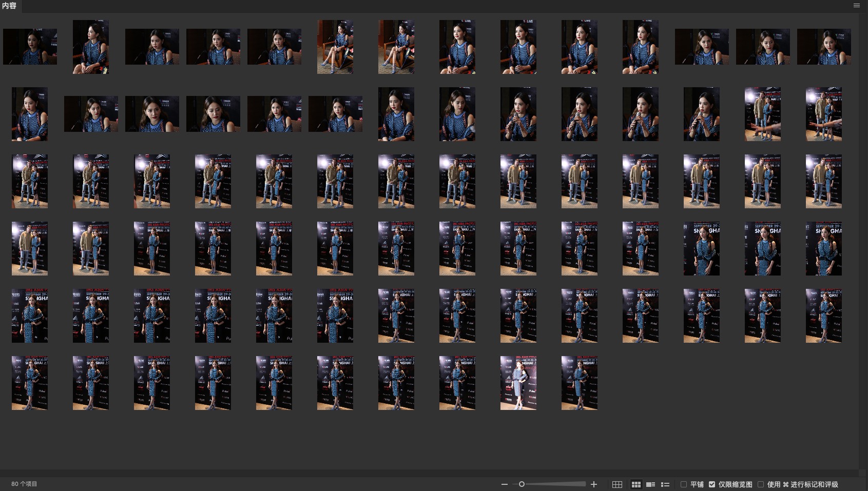Select the last thumbnail in the top row
The image size is (868, 491).
[x=823, y=47]
